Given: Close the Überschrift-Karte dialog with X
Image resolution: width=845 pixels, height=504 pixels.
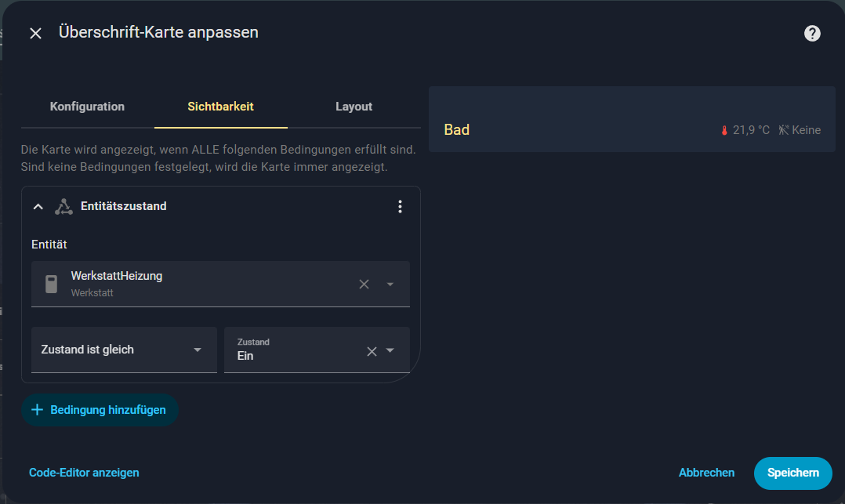Looking at the screenshot, I should click(35, 33).
